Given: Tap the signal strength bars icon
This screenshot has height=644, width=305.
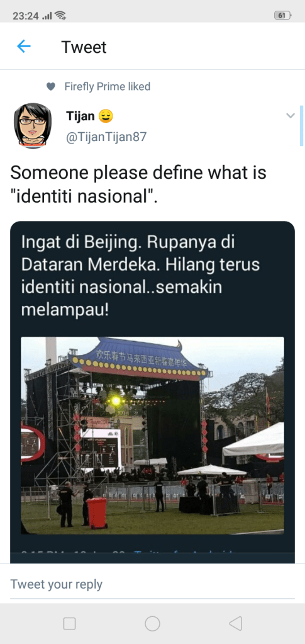Looking at the screenshot, I should point(47,16).
